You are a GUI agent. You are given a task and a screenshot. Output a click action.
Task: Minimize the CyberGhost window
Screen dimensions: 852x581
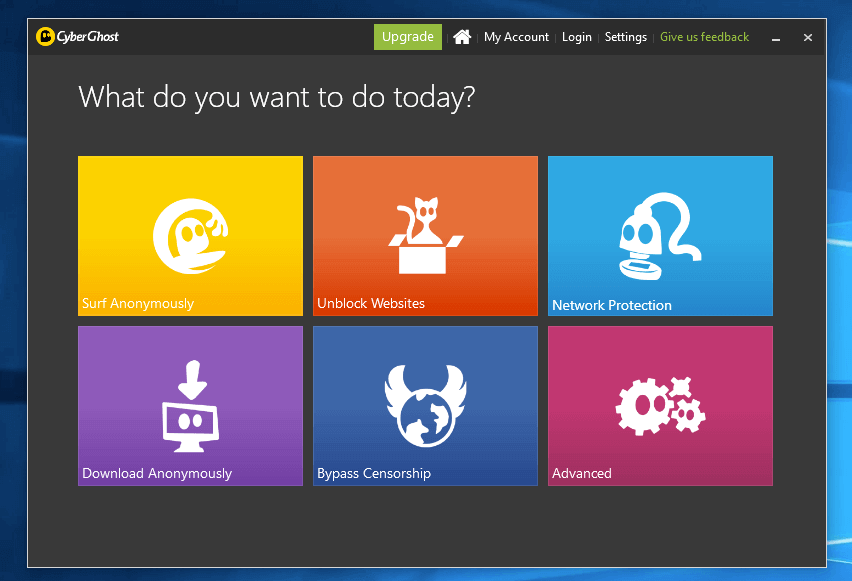click(776, 38)
